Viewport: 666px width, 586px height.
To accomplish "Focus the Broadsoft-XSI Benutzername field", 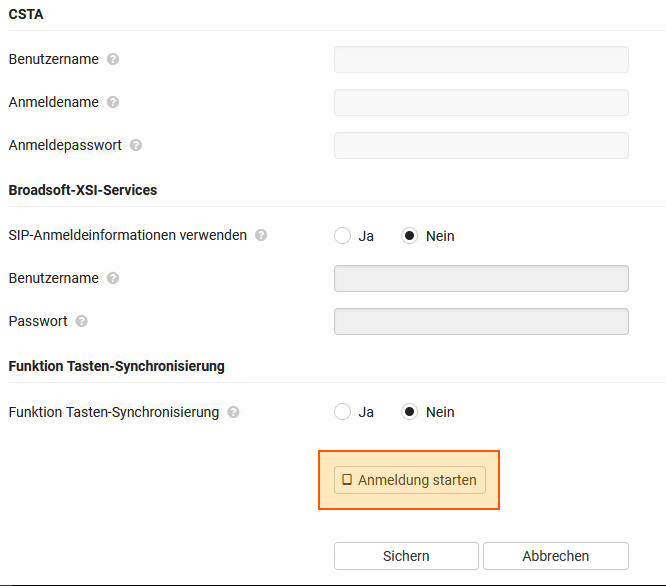I will coord(481,278).
